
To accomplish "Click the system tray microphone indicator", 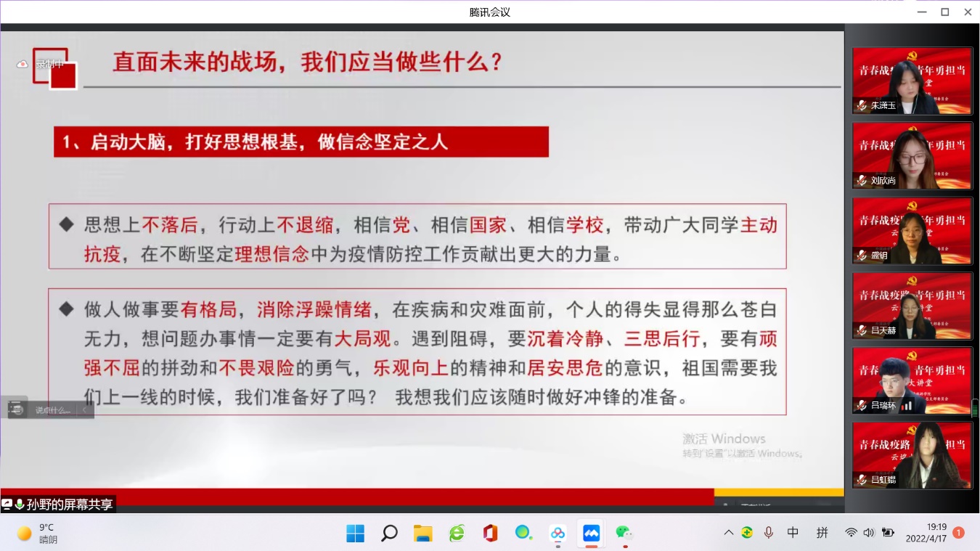I will (768, 533).
